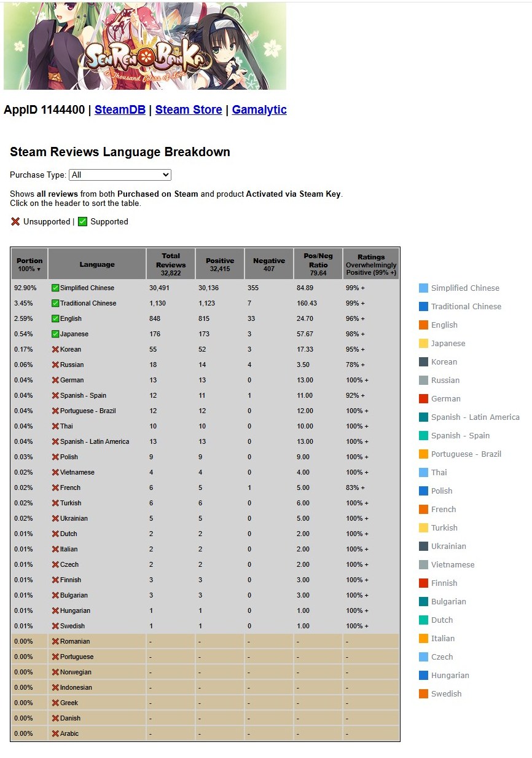The height and width of the screenshot is (758, 532).
Task: Click red unsupported X beside Greek row
Action: [x=55, y=703]
